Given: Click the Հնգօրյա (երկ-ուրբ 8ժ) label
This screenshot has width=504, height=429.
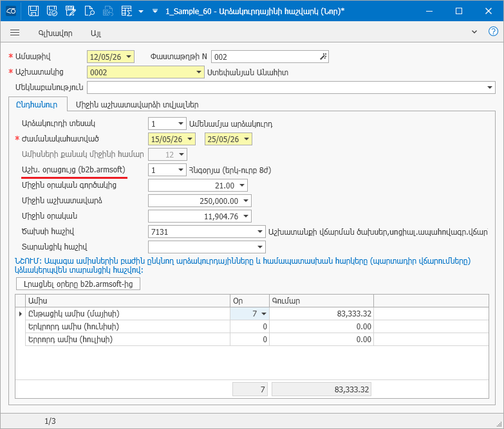Looking at the screenshot, I should pyautogui.click(x=230, y=170).
